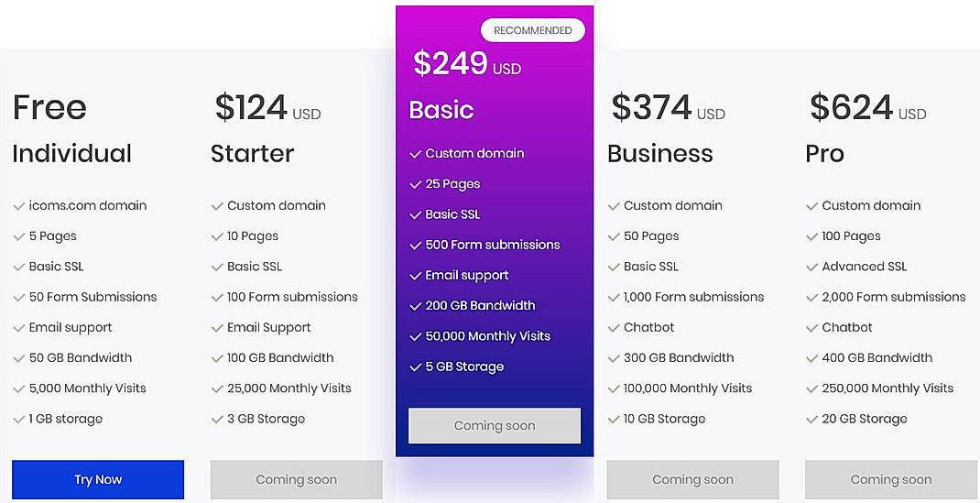Click Coming soon under the Pro plan

tap(891, 479)
